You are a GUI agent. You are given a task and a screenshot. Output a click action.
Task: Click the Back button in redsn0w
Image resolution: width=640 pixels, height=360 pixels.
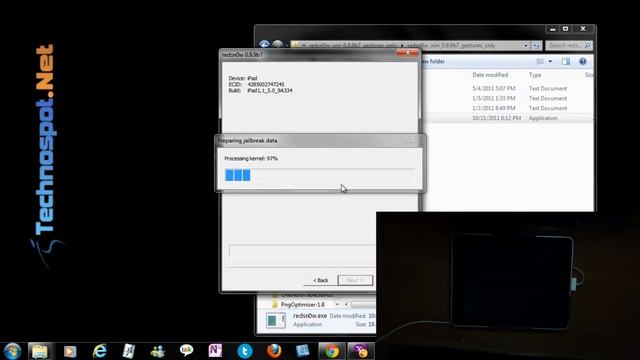(320, 280)
